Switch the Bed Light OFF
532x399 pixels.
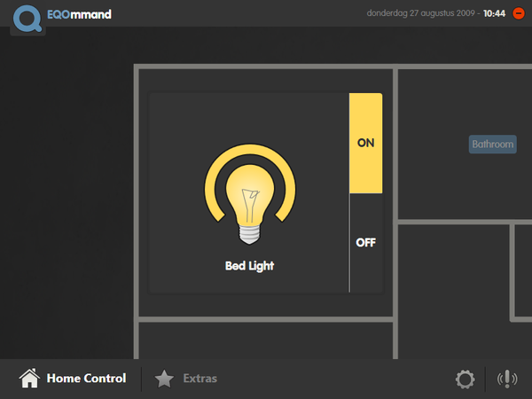tap(365, 243)
